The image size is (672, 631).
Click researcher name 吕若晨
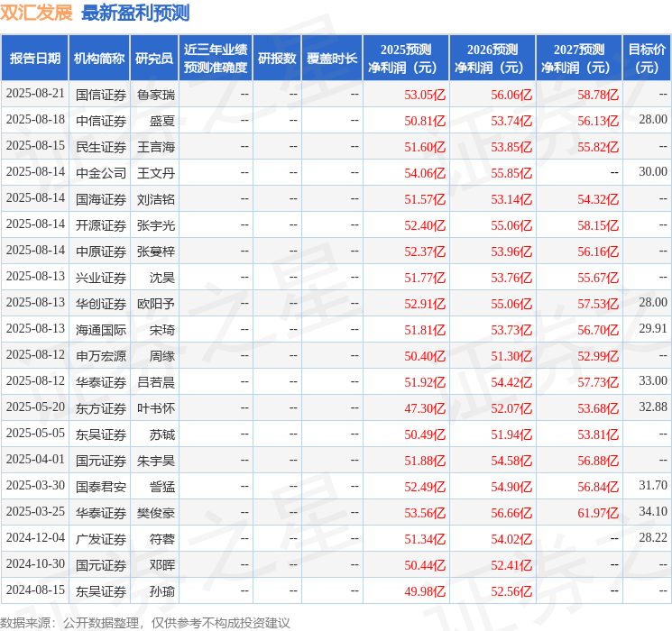(156, 382)
